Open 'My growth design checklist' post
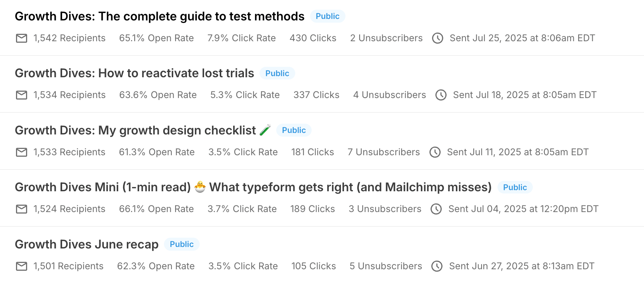644x283 pixels. (x=143, y=130)
